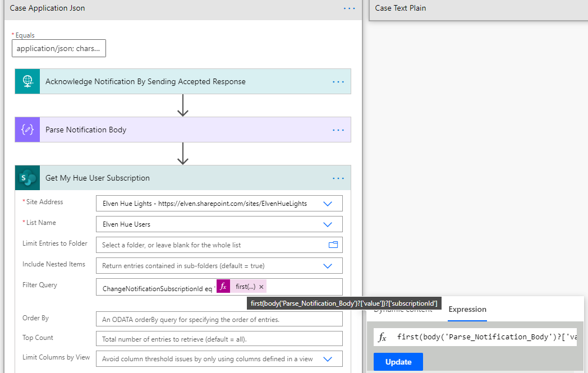Switch to the Expression tab
Screen dimensions: 588x373
click(467, 309)
